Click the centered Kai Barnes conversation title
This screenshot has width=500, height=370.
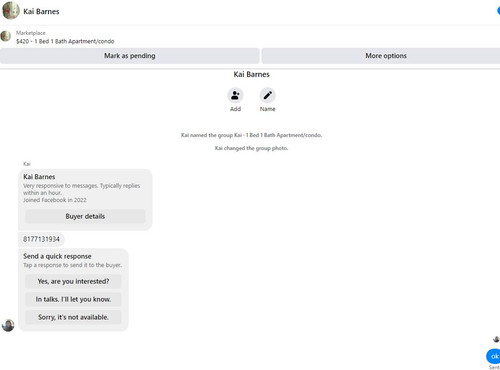(251, 74)
